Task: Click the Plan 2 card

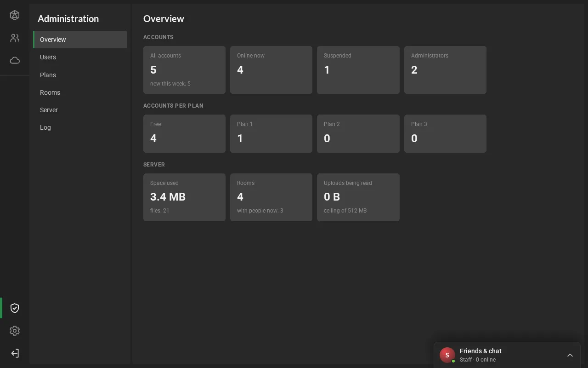Action: coord(358,133)
